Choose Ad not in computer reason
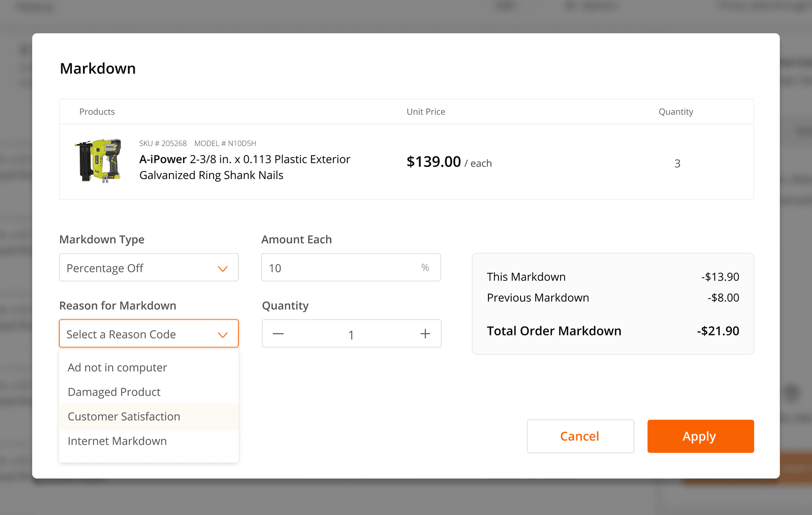The width and height of the screenshot is (812, 515). (x=117, y=367)
